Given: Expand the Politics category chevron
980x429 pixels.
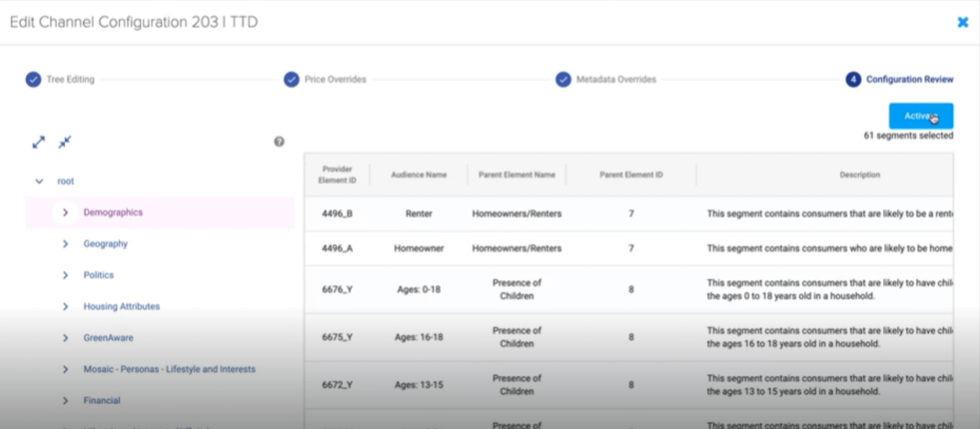Looking at the screenshot, I should [x=65, y=275].
